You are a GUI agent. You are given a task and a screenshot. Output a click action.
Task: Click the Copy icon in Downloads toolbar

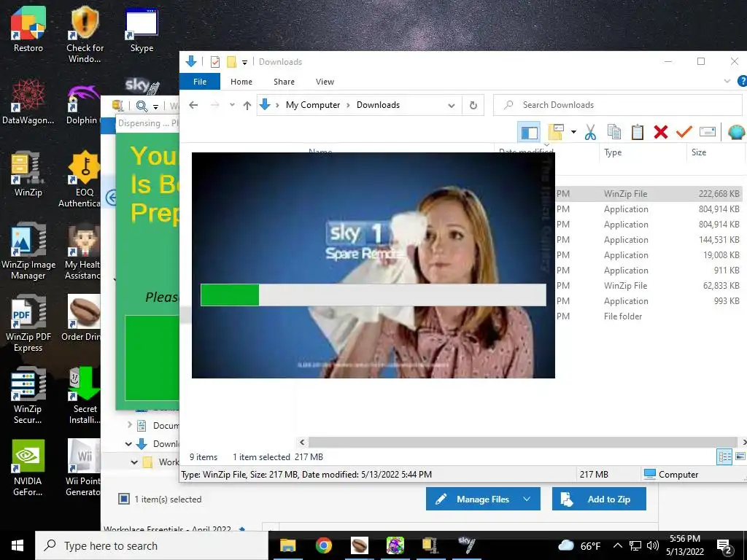[614, 132]
